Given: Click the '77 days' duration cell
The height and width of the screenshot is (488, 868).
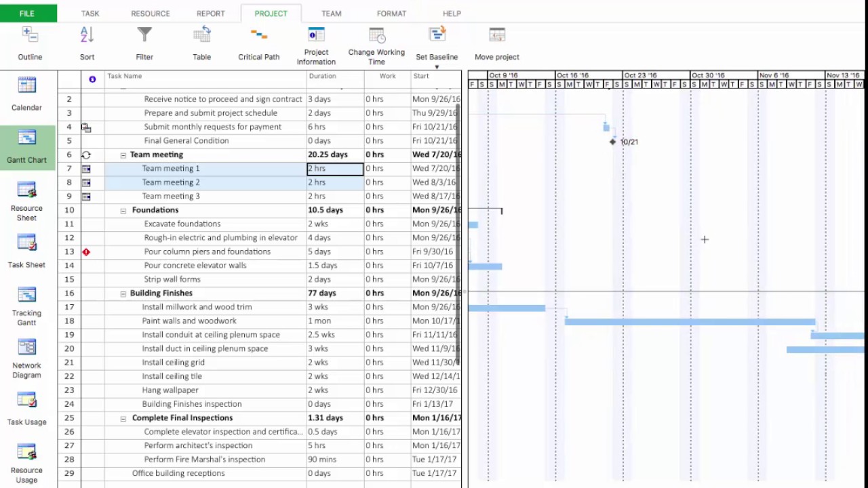Looking at the screenshot, I should (335, 293).
